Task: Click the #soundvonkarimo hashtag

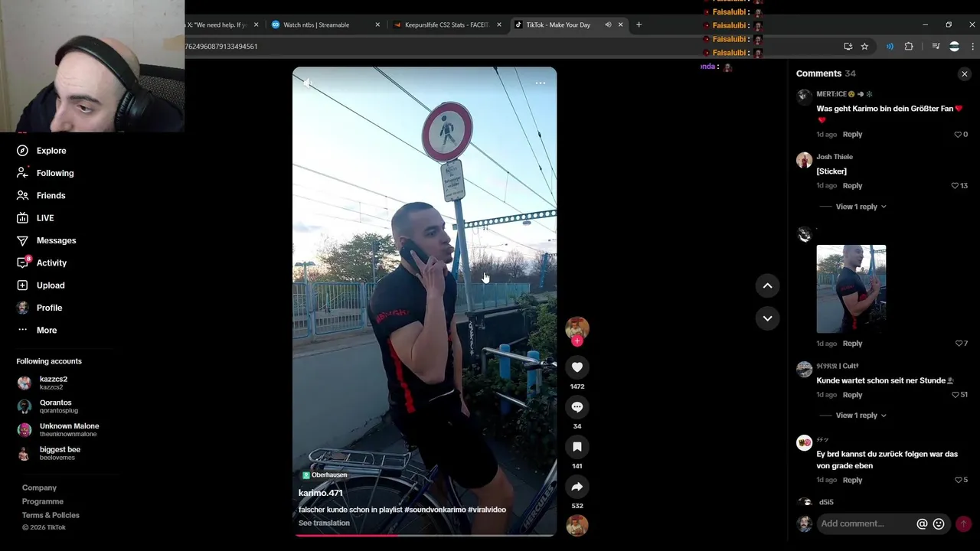Action: pyautogui.click(x=435, y=510)
